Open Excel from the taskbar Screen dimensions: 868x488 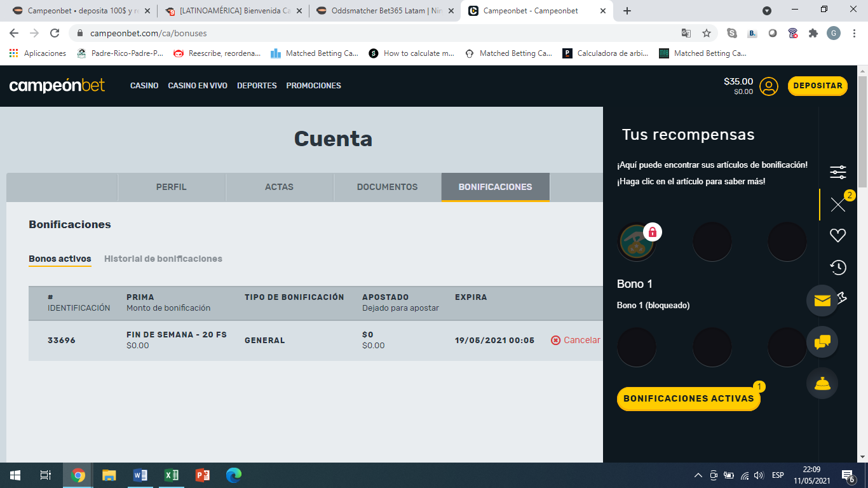(172, 475)
